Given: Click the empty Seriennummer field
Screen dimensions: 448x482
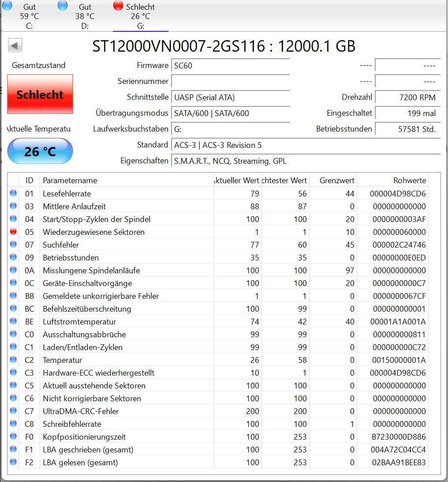Looking at the screenshot, I should pyautogui.click(x=230, y=82).
